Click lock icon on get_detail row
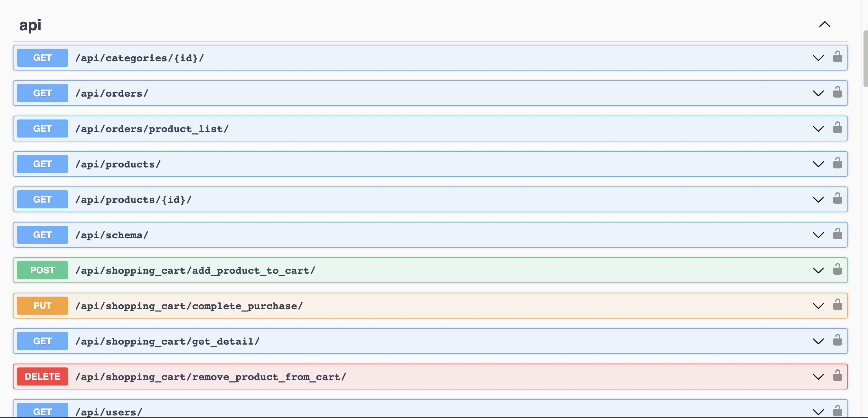This screenshot has height=418, width=868. click(837, 340)
